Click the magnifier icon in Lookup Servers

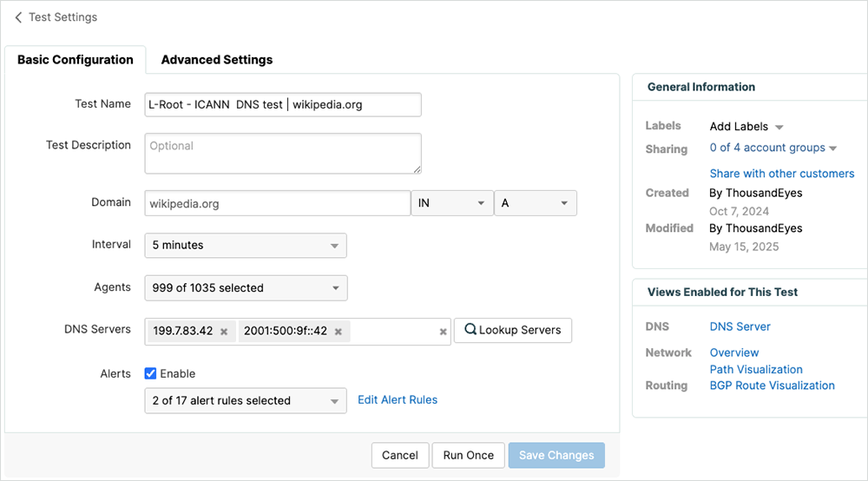pyautogui.click(x=470, y=330)
